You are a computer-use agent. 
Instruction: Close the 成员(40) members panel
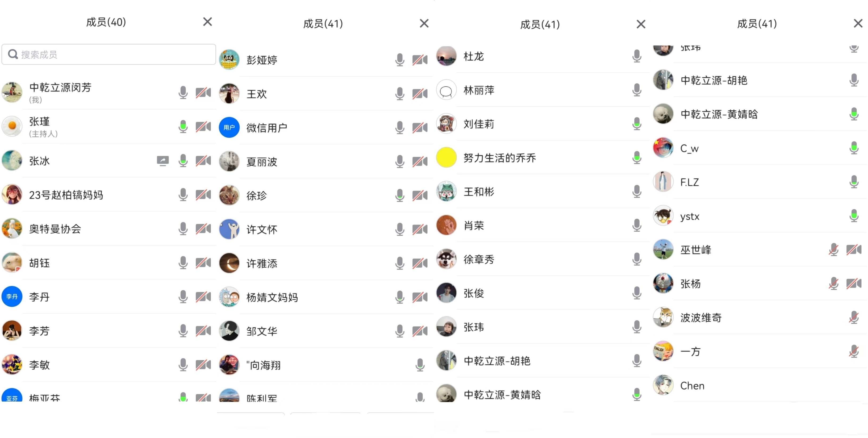(208, 22)
